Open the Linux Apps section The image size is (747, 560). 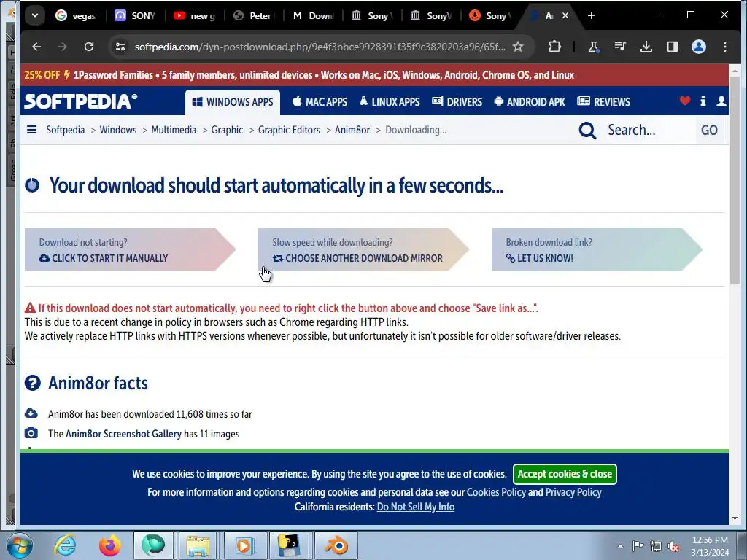pos(390,102)
